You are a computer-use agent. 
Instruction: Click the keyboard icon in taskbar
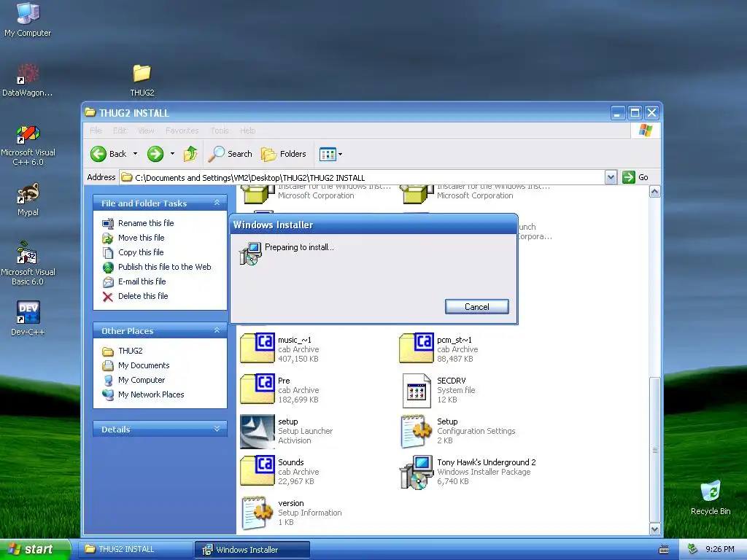coord(663,550)
